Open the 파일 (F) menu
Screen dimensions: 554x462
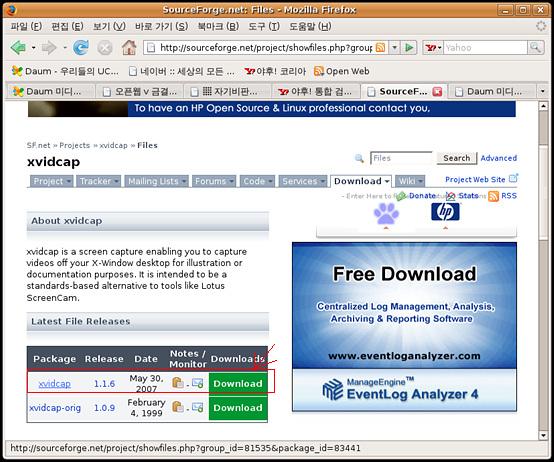pos(26,26)
